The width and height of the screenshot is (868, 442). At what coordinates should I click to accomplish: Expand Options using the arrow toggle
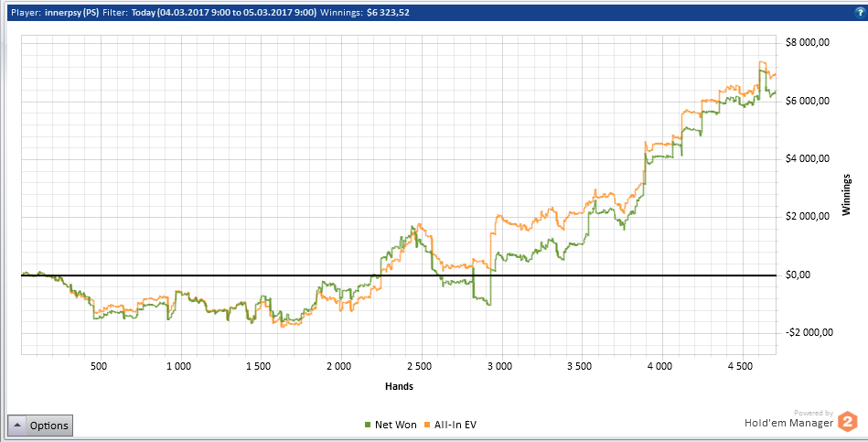pos(17,426)
